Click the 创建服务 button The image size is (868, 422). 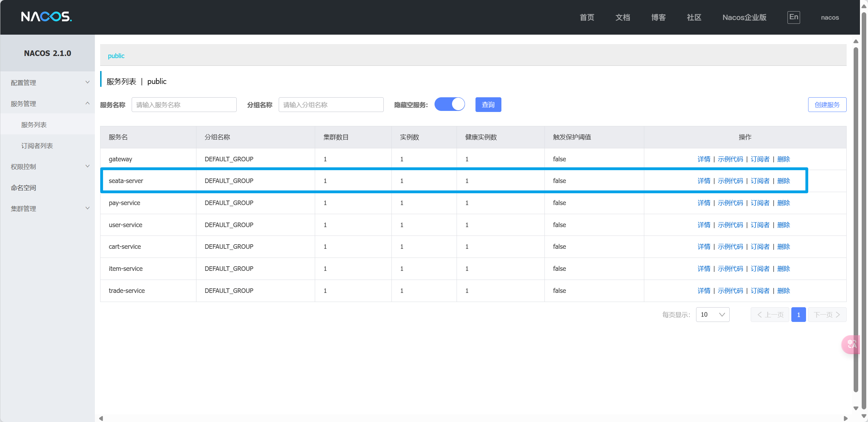[x=827, y=105]
